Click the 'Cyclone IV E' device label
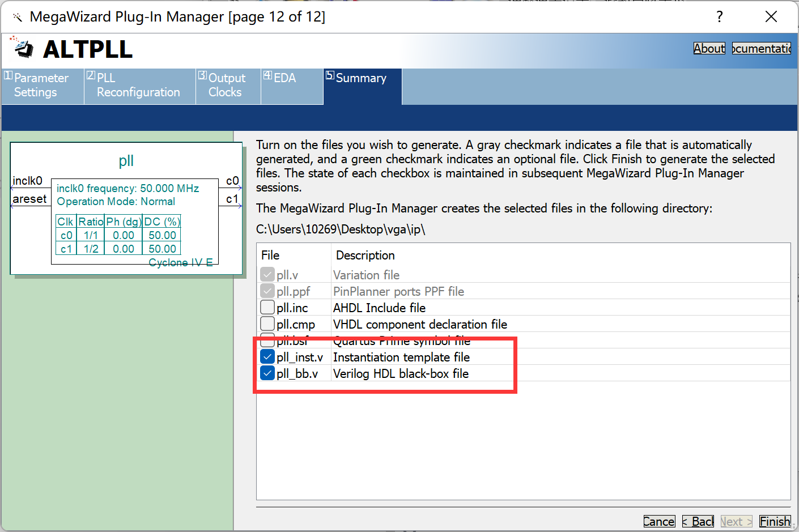The height and width of the screenshot is (532, 799). [x=181, y=263]
